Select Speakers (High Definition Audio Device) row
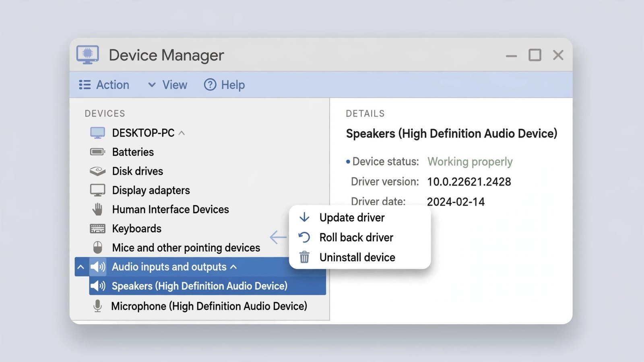The width and height of the screenshot is (644, 362). click(207, 286)
